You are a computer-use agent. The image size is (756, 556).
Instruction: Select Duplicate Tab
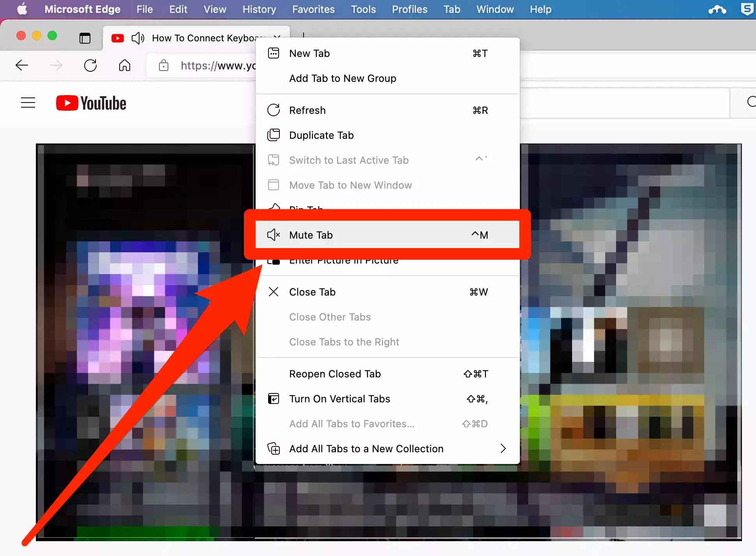[387, 135]
